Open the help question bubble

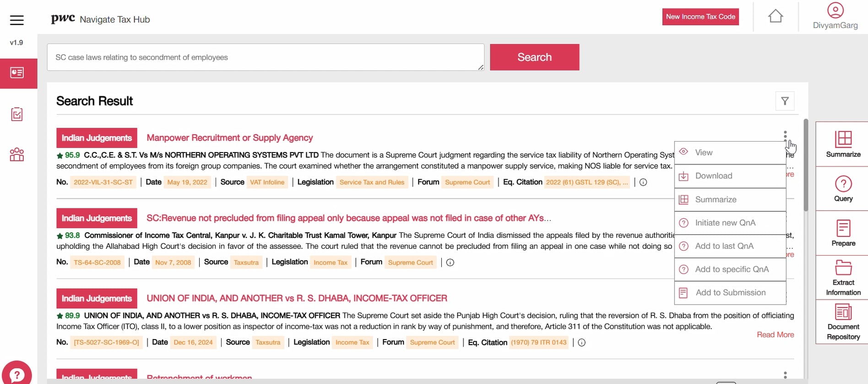pos(17,375)
